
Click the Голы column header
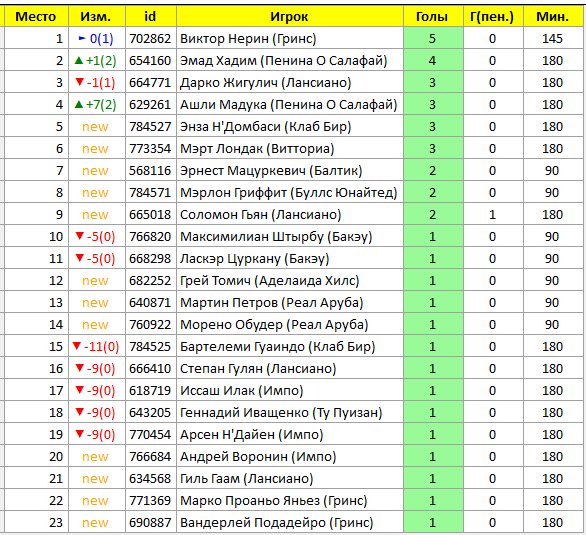coord(433,16)
